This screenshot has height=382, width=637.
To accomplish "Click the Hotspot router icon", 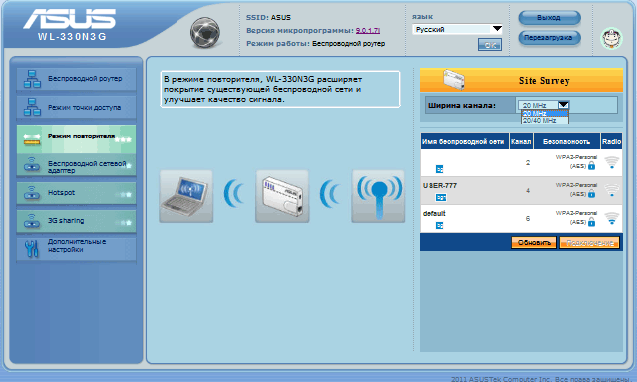I will point(32,193).
